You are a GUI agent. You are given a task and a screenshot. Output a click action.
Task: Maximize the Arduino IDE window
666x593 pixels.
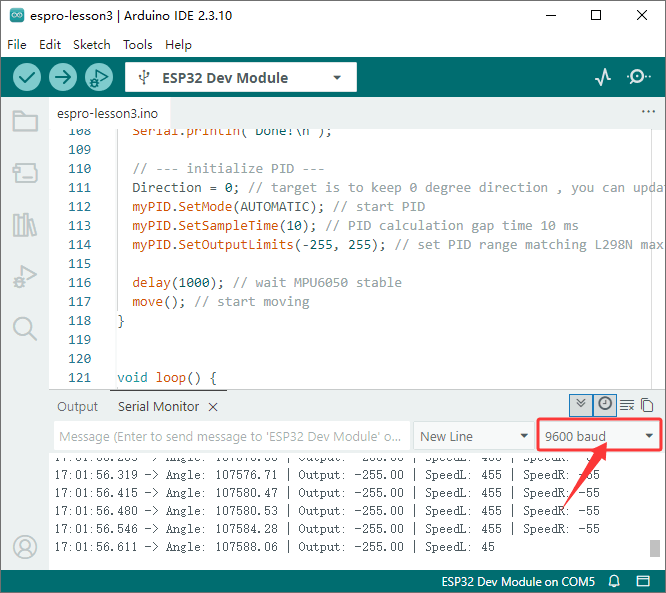pos(596,15)
